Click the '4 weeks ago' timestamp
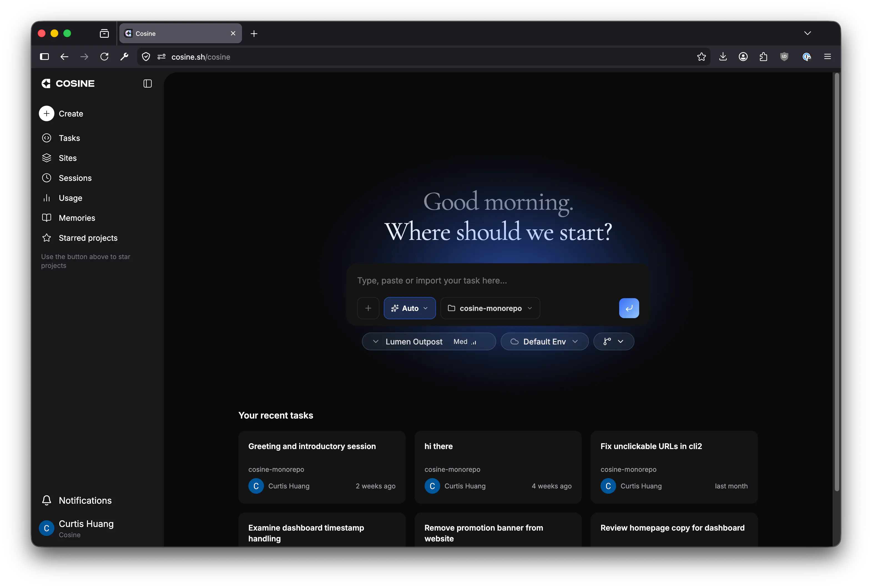This screenshot has width=872, height=588. click(551, 486)
